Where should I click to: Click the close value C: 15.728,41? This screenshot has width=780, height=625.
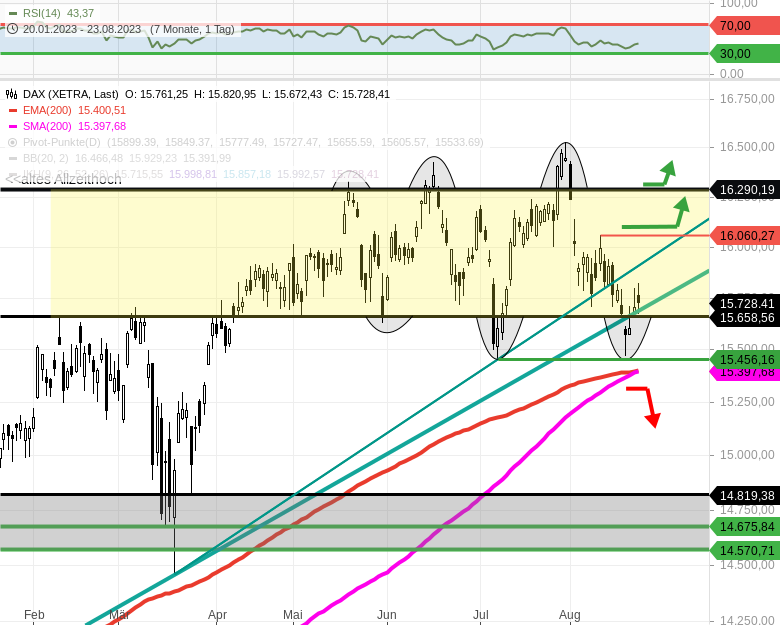point(359,94)
